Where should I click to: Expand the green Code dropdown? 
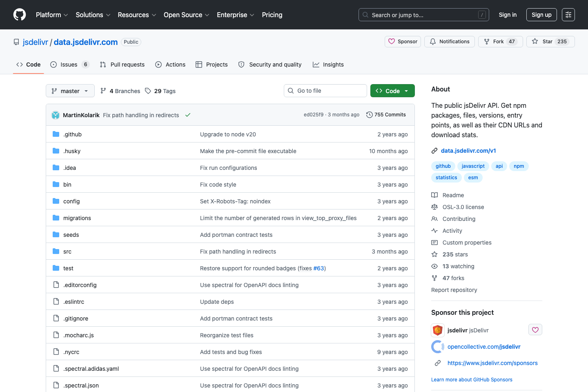[392, 90]
